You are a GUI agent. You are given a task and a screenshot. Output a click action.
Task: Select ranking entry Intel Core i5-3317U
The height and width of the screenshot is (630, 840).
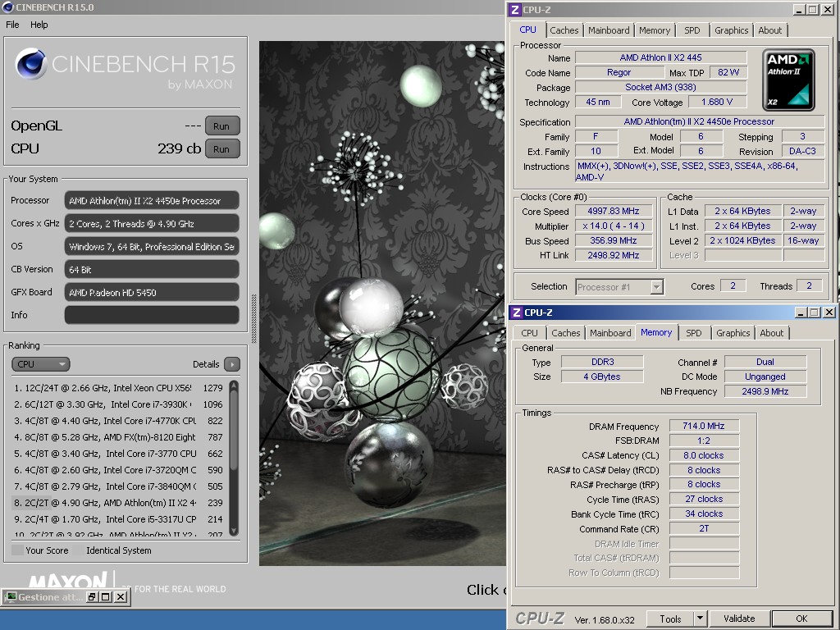(118, 519)
